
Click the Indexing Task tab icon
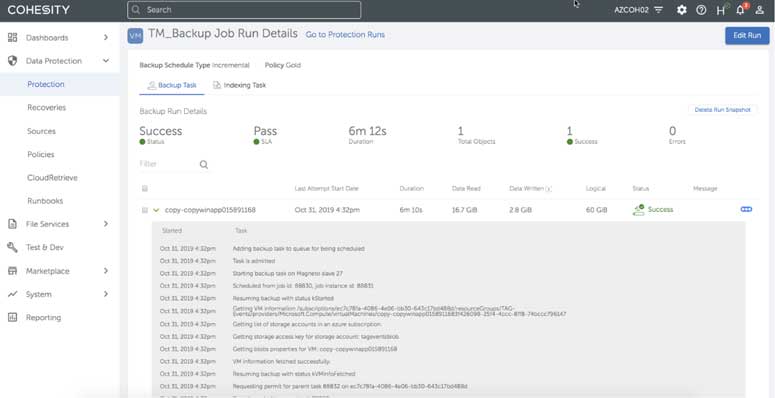[216, 85]
